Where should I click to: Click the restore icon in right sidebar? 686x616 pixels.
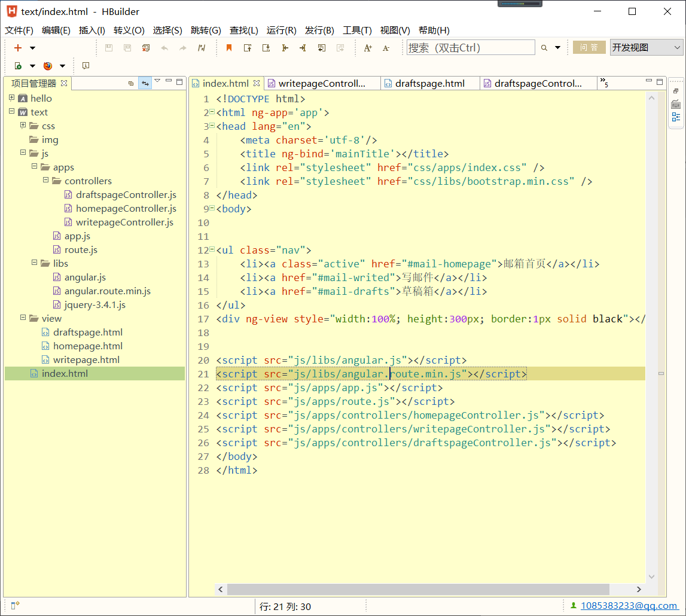(676, 90)
